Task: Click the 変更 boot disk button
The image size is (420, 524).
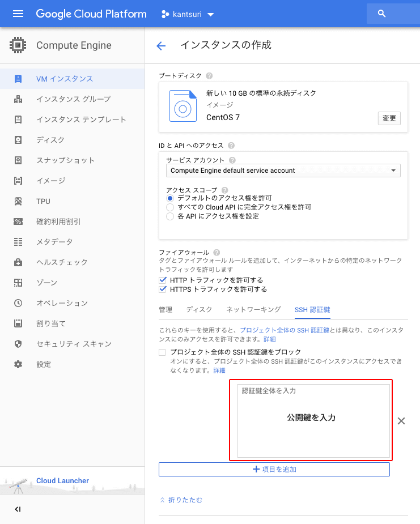Action: pyautogui.click(x=389, y=118)
